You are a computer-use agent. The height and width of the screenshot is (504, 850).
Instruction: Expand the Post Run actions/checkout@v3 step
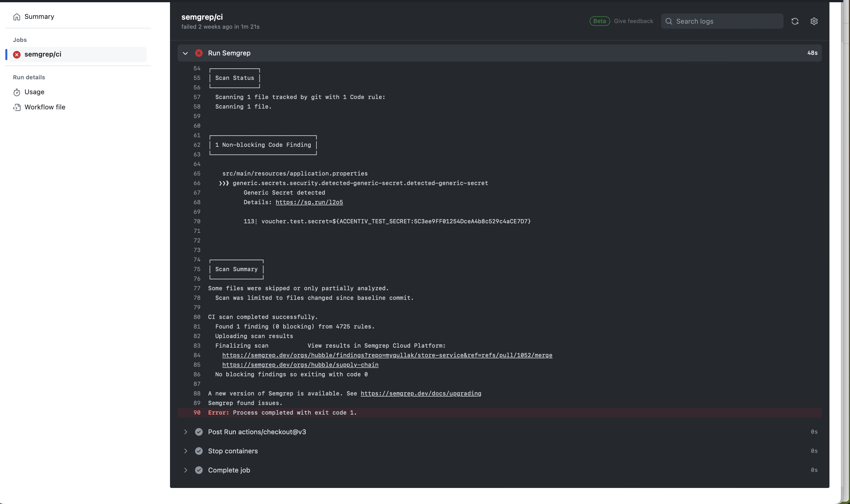185,432
